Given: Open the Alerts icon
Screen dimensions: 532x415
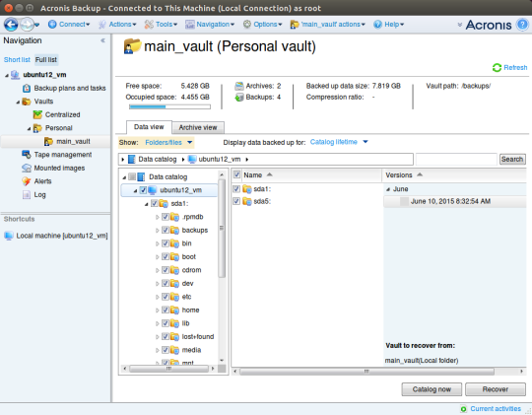Looking at the screenshot, I should [27, 181].
